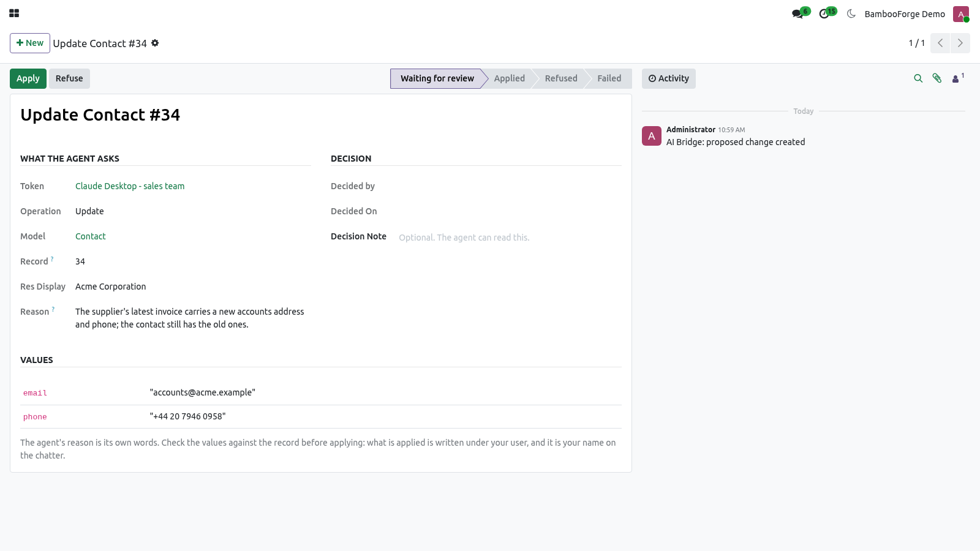Screen dimensions: 980x551
Task: Go to the previous record arrow
Action: [x=940, y=43]
